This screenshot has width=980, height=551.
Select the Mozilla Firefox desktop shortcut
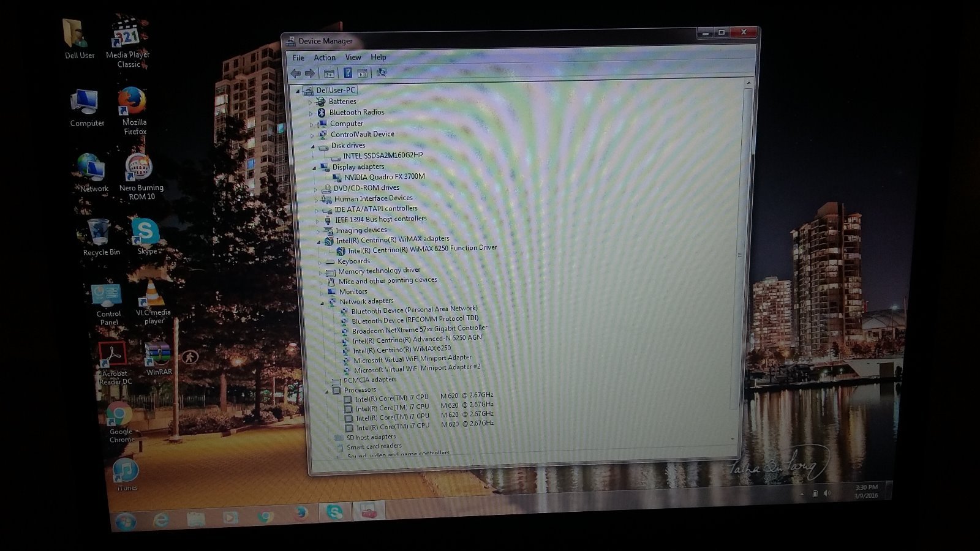point(134,111)
